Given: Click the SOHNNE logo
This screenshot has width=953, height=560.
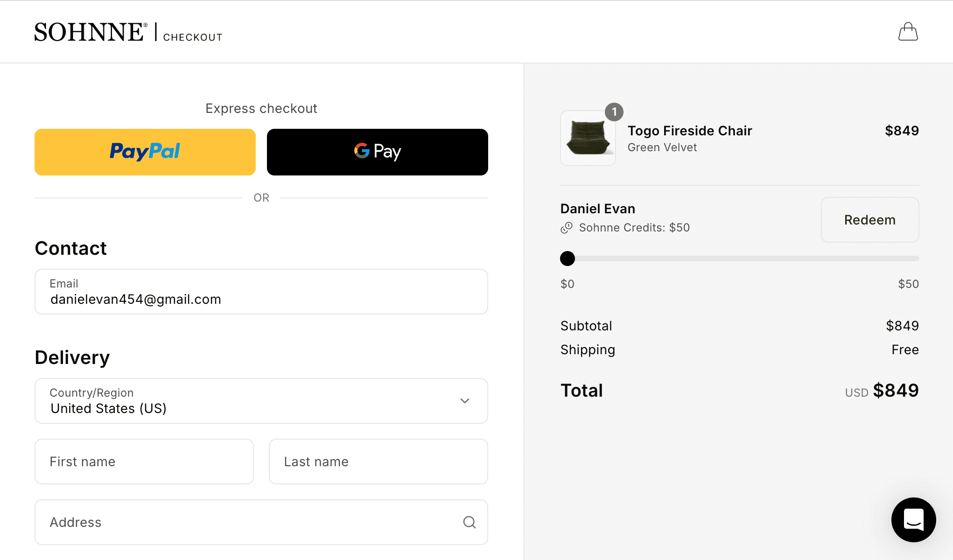Looking at the screenshot, I should point(91,32).
